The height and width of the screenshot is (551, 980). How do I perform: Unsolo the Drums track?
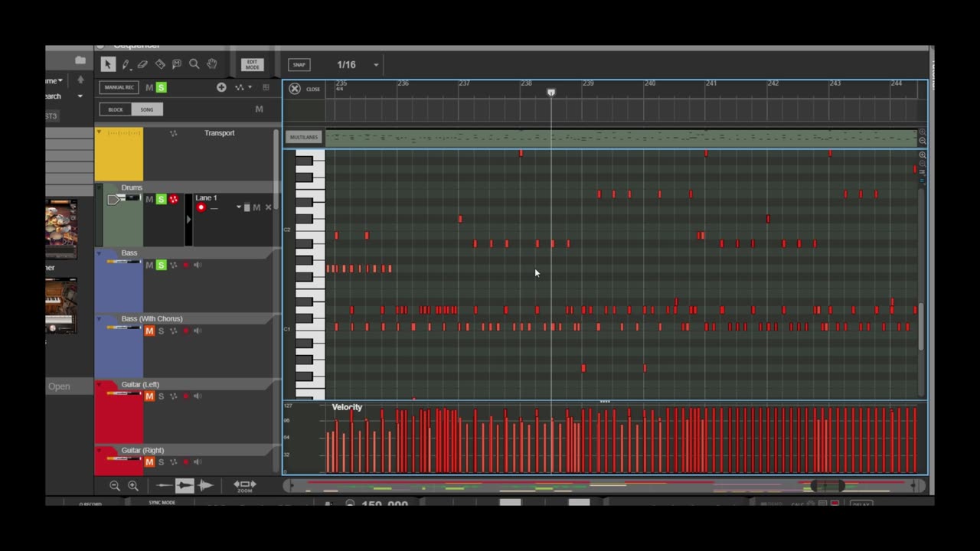click(161, 199)
